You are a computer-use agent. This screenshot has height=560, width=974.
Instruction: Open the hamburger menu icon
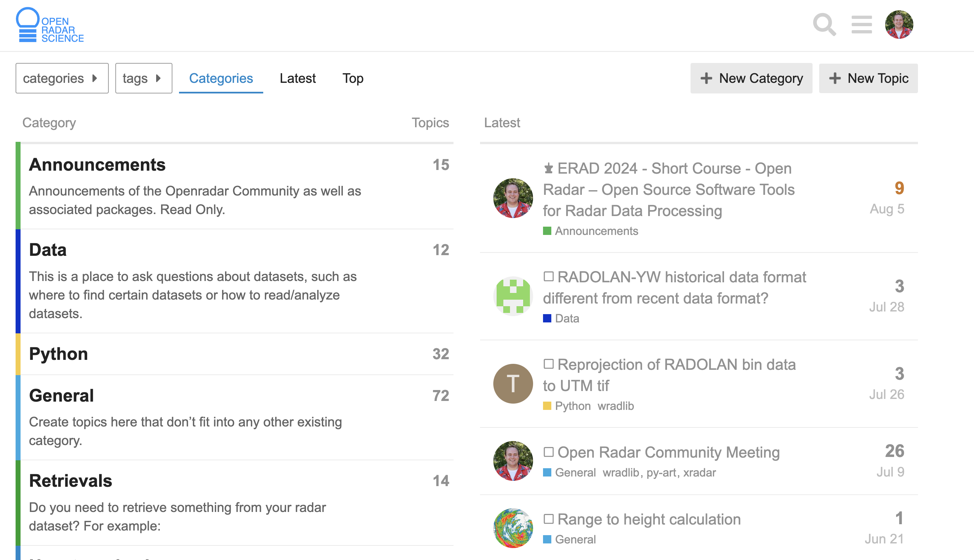(861, 25)
